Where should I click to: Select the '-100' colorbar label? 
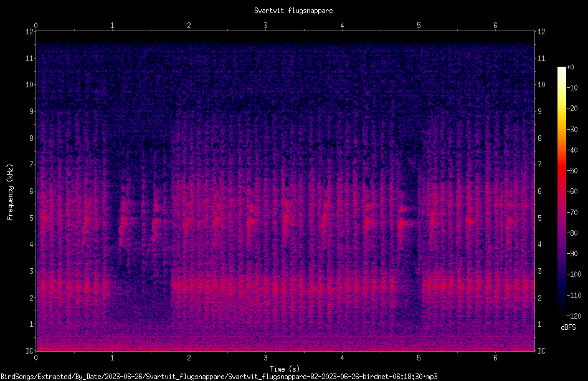click(x=574, y=274)
